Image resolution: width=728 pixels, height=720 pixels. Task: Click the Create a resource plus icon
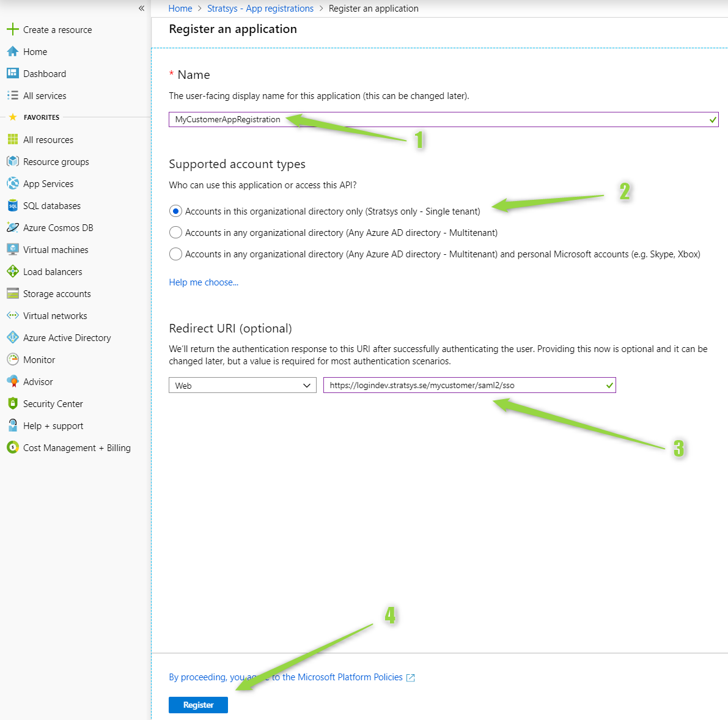point(13,29)
